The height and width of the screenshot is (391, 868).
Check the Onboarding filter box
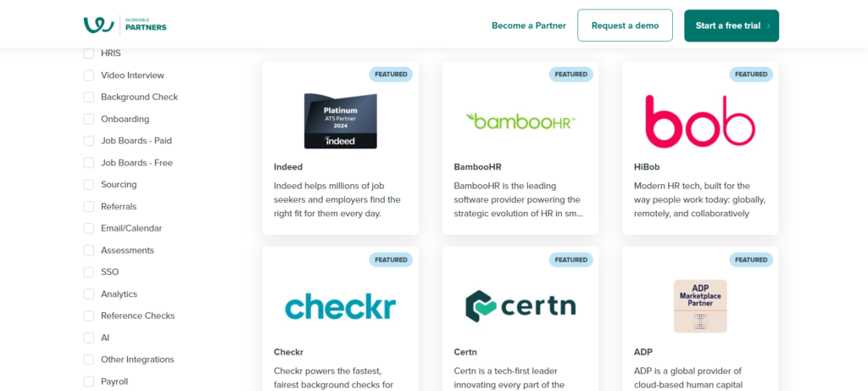(x=88, y=119)
